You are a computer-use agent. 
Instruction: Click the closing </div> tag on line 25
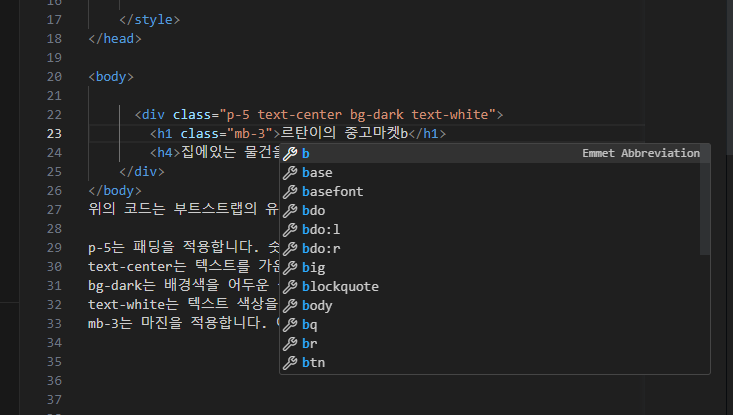(142, 172)
